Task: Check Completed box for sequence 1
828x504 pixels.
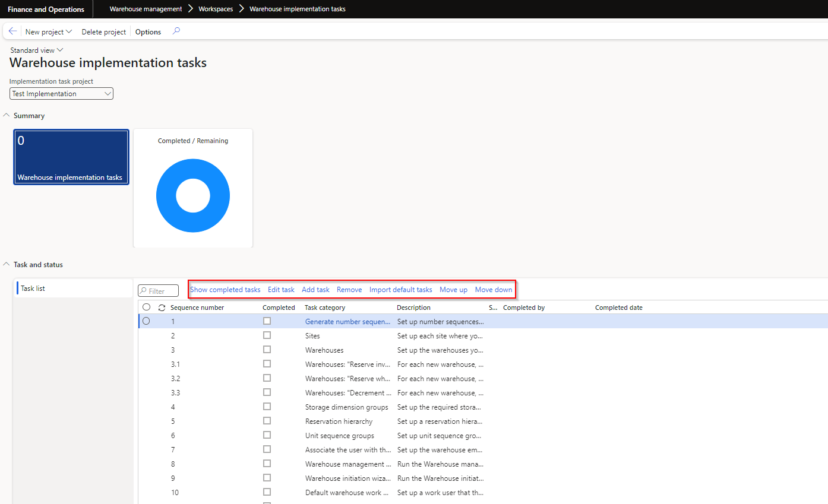Action: point(267,321)
